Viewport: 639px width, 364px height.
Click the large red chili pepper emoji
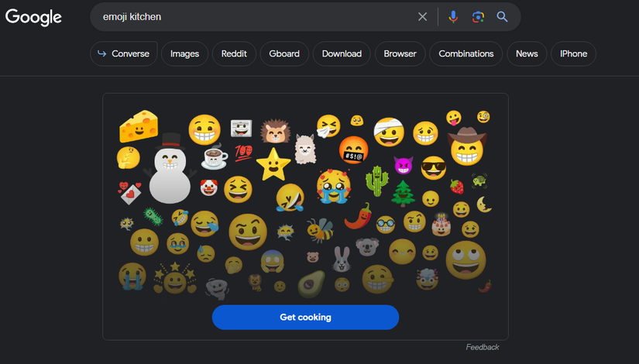point(358,216)
